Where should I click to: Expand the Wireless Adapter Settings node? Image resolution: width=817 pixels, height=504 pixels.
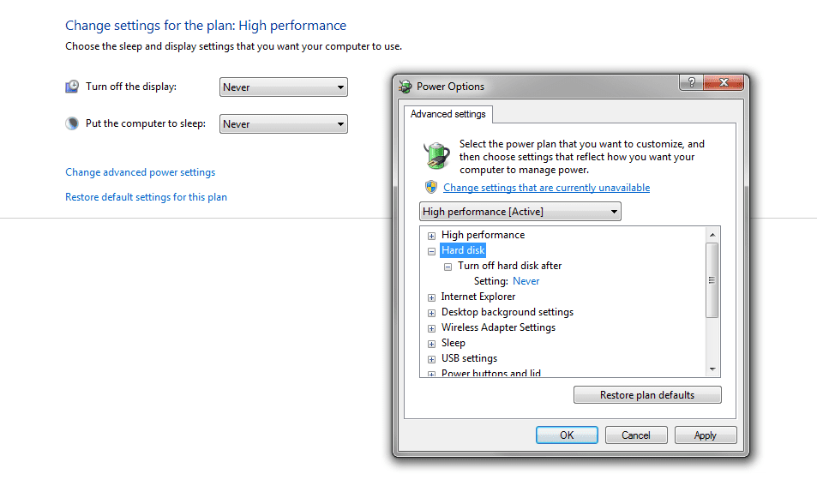[x=432, y=328]
